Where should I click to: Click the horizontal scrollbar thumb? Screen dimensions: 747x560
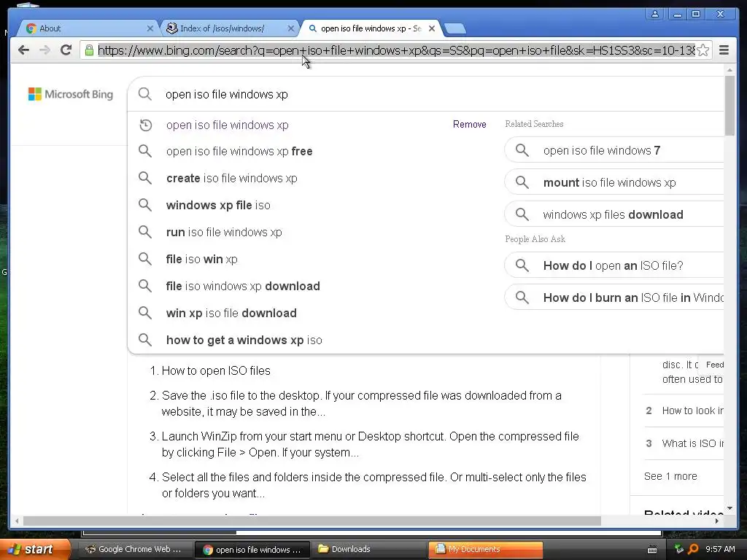coord(312,521)
